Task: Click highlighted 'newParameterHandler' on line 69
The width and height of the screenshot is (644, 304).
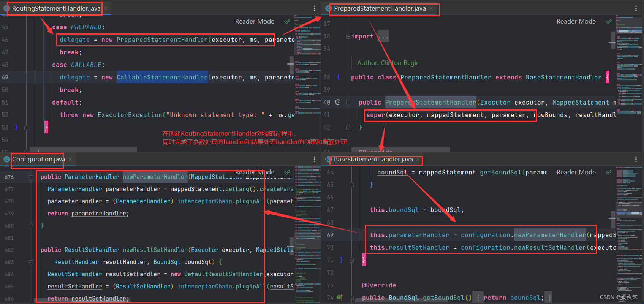Action: pyautogui.click(x=550, y=235)
